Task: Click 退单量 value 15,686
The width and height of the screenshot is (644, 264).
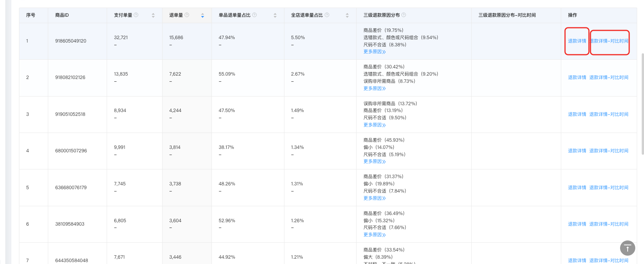Action: [x=176, y=38]
